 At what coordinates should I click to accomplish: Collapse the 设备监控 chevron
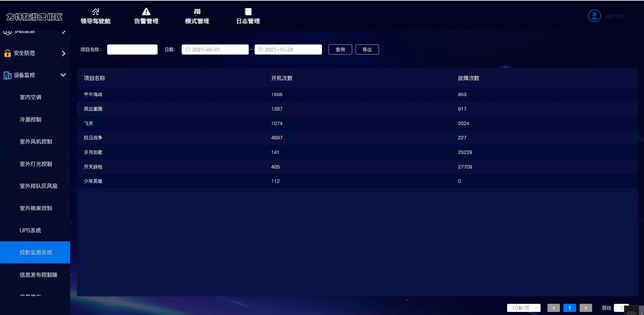click(63, 75)
